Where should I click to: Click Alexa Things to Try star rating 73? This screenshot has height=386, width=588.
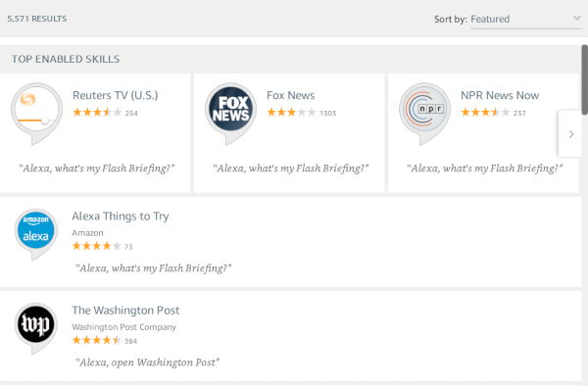102,246
